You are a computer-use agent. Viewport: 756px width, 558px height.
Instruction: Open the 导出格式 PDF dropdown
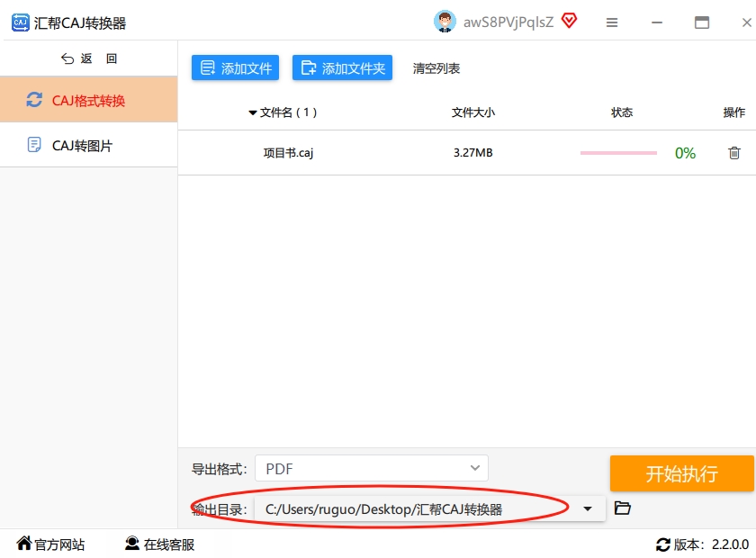coord(371,468)
